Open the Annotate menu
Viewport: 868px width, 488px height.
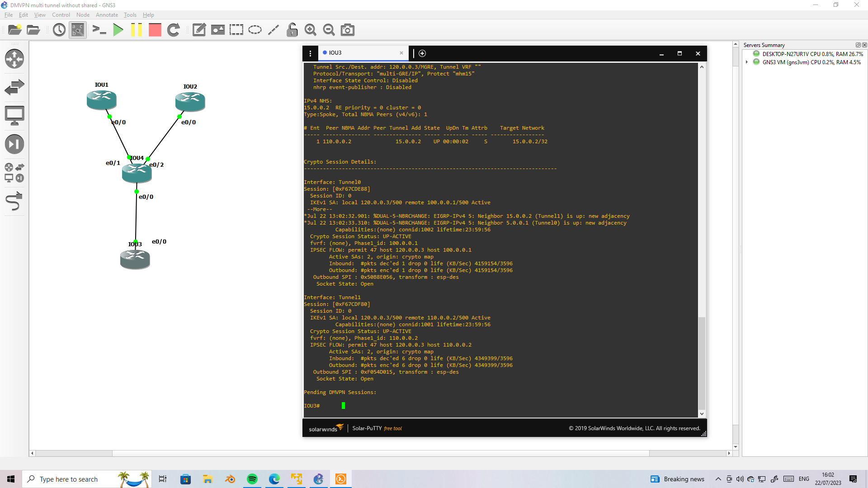coord(107,15)
